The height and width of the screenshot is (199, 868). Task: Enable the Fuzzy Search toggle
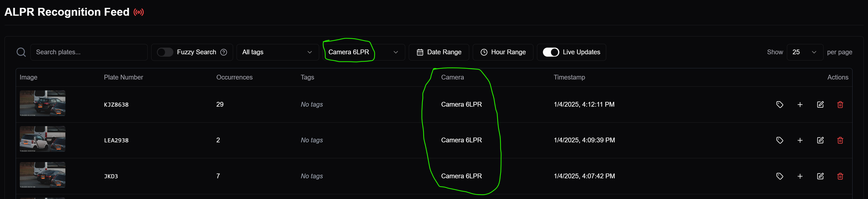[165, 52]
